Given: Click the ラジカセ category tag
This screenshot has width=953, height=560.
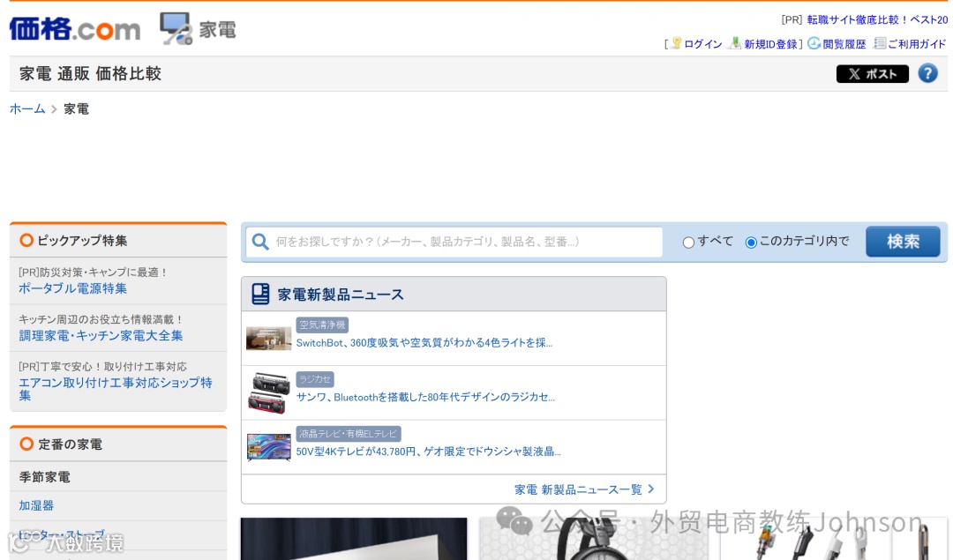Looking at the screenshot, I should click(315, 379).
